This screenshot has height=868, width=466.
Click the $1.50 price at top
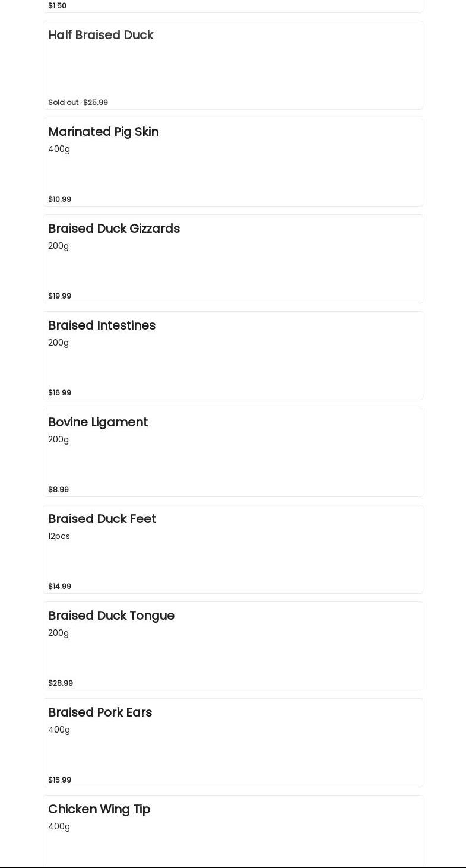click(x=57, y=5)
